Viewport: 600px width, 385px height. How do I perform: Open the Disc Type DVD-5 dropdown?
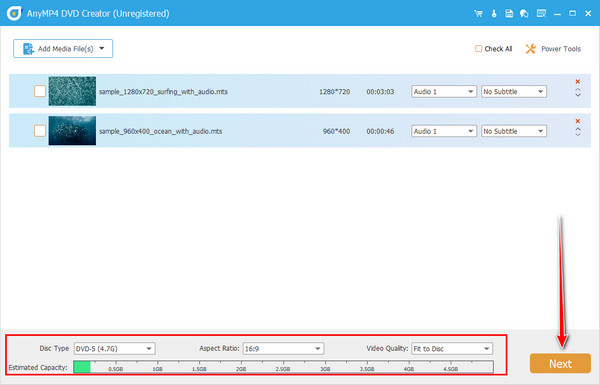coord(114,349)
